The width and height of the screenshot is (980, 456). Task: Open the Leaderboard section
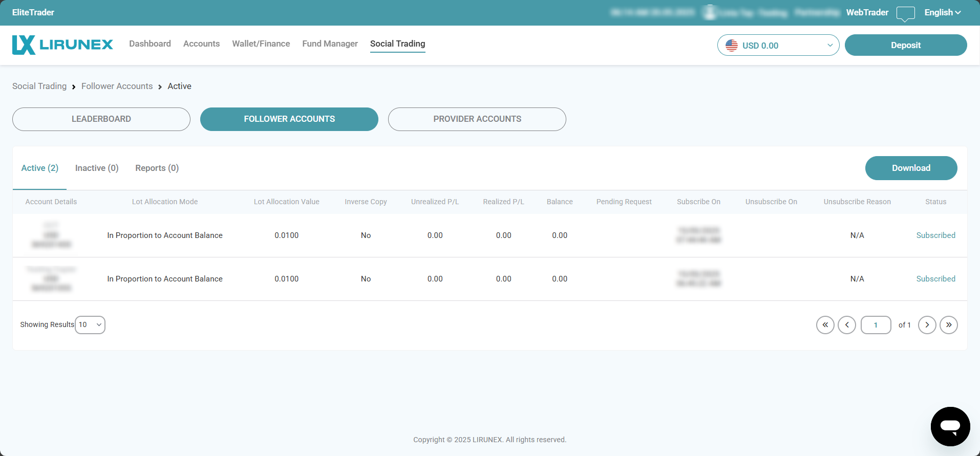pyautogui.click(x=101, y=119)
